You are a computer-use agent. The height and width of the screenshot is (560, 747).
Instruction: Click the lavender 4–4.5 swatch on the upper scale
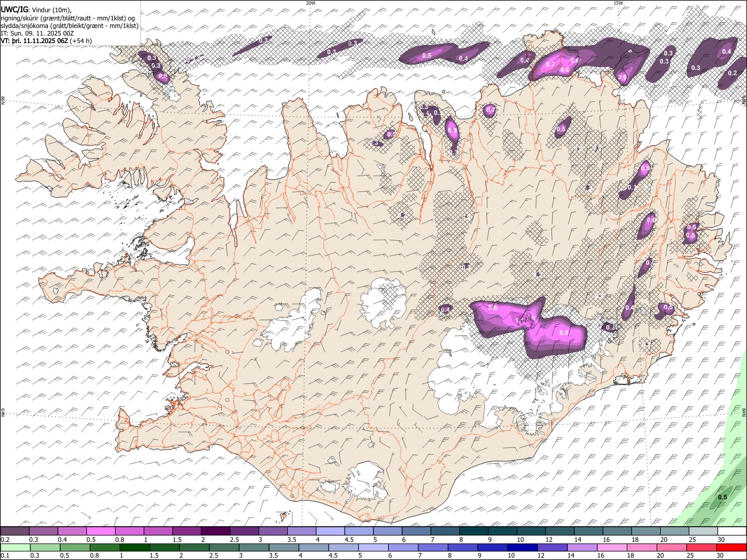[330, 531]
